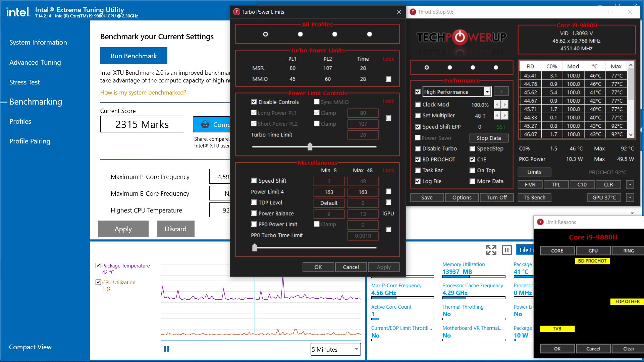The height and width of the screenshot is (362, 644).
Task: Toggle the Speed Shift EPP checkbox
Action: (418, 127)
